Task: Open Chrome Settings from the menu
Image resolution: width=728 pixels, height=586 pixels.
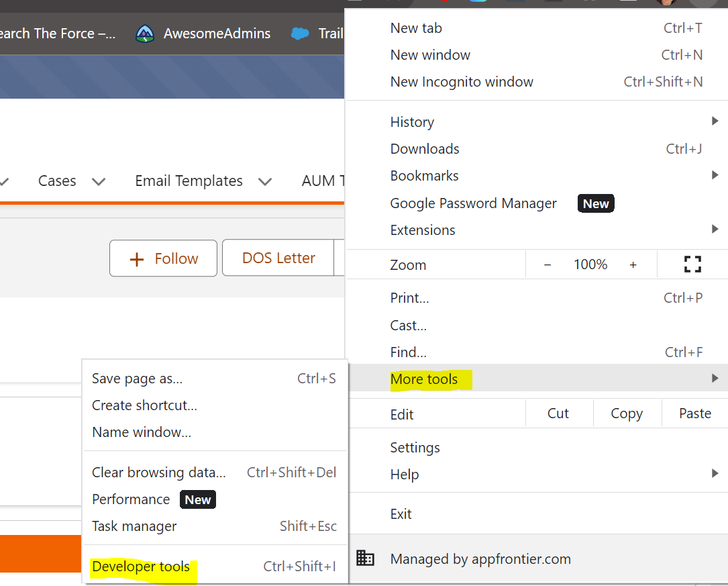Action: tap(415, 448)
